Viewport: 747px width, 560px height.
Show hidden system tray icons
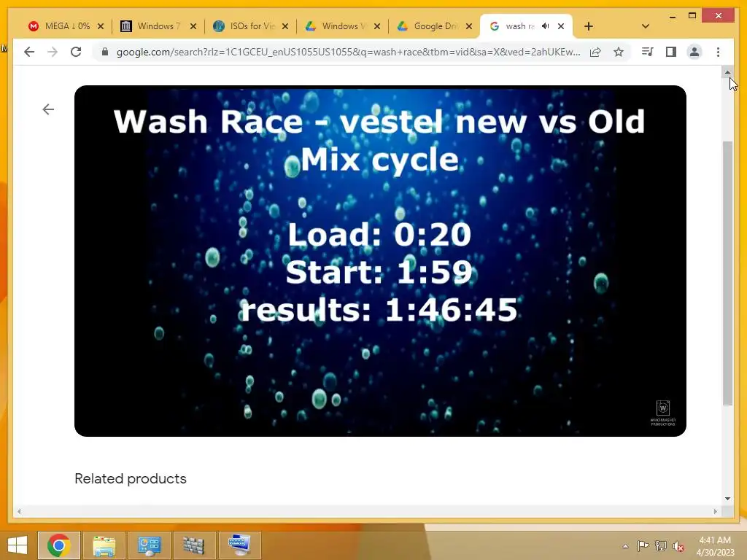625,546
